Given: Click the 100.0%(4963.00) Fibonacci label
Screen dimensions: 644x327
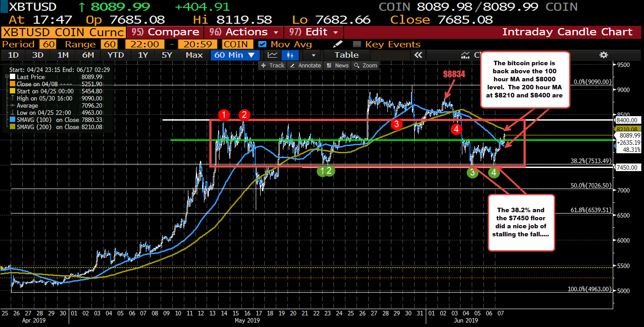Looking at the screenshot, I should coord(589,289).
